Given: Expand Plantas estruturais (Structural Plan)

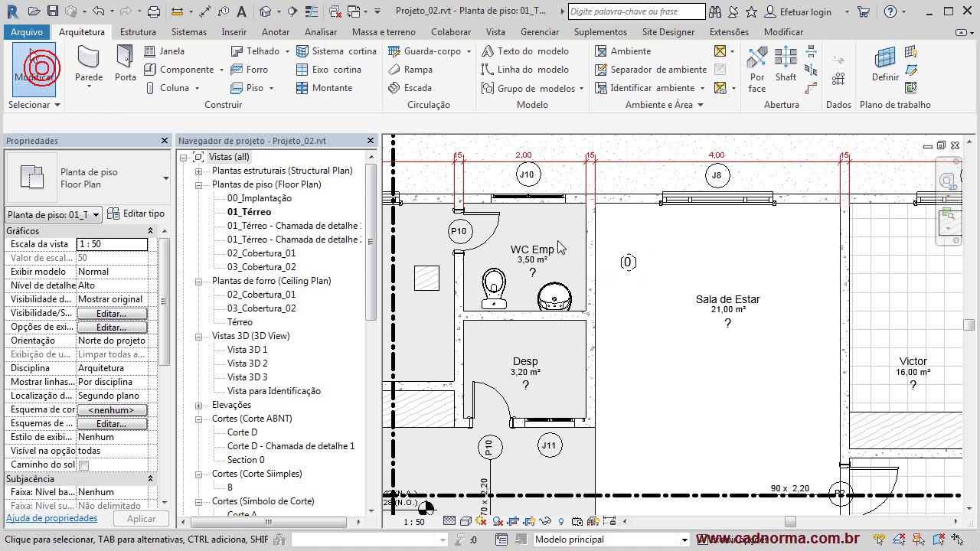Looking at the screenshot, I should pyautogui.click(x=198, y=171).
